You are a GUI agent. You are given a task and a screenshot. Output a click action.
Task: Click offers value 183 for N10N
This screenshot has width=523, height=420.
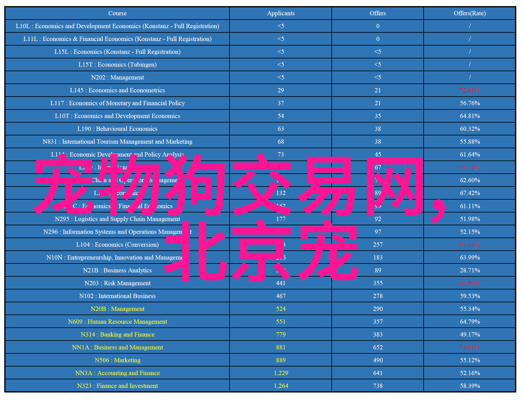tap(378, 257)
